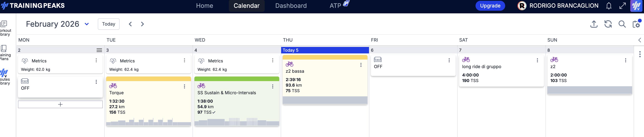Click the Upgrade button
644x137 pixels.
tap(490, 6)
